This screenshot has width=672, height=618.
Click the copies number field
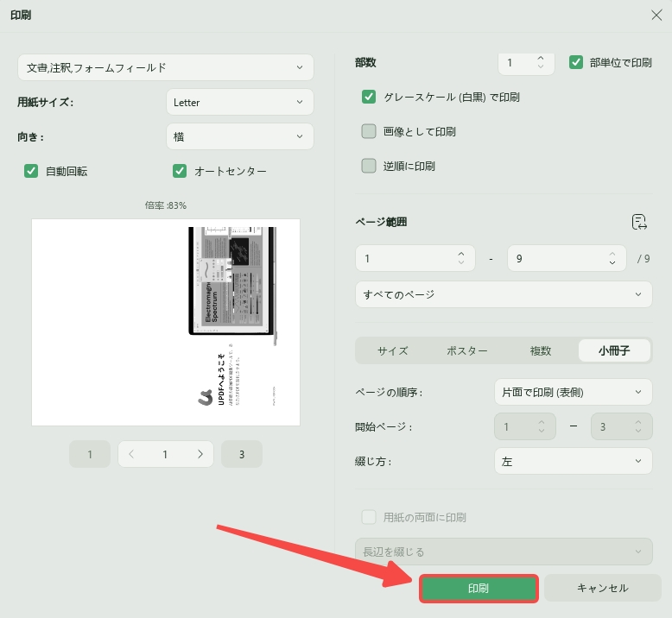pos(526,63)
